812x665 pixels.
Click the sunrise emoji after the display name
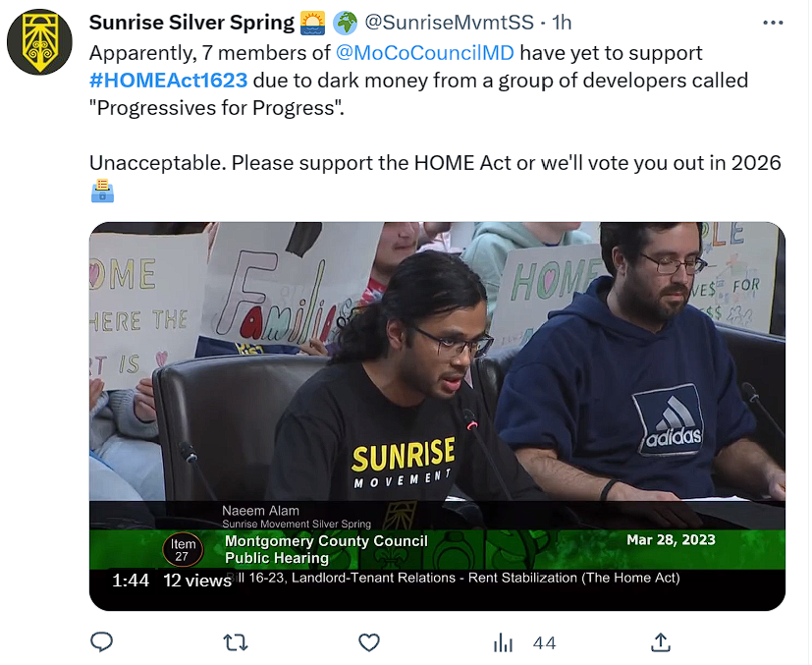[x=313, y=23]
